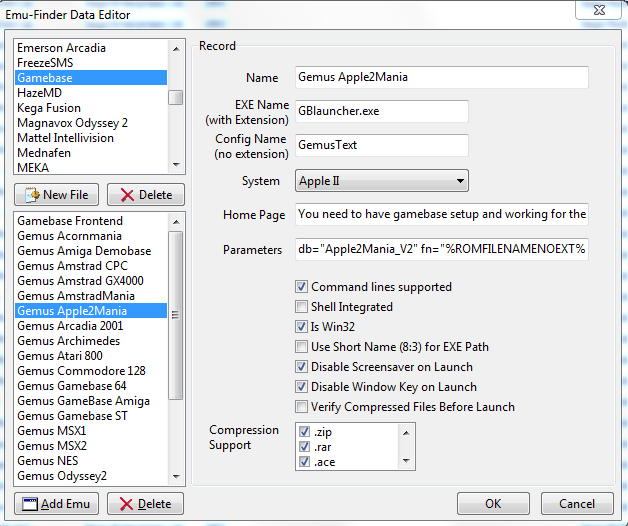
Task: Toggle Disable Screensaver on Launch
Action: tap(301, 367)
